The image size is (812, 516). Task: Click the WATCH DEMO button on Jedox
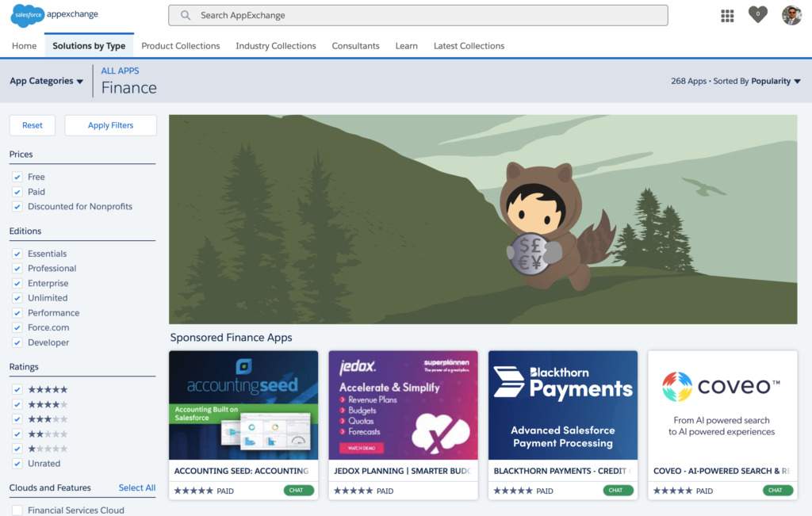coord(362,448)
